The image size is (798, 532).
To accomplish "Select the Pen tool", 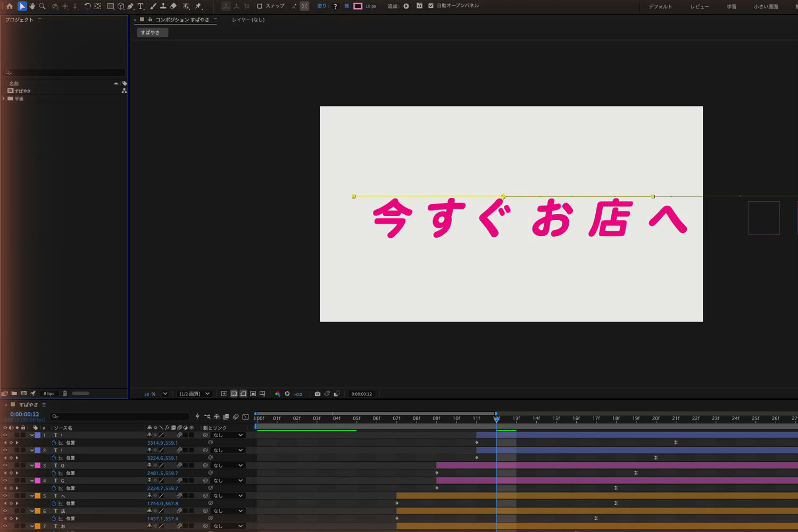I will pyautogui.click(x=131, y=6).
